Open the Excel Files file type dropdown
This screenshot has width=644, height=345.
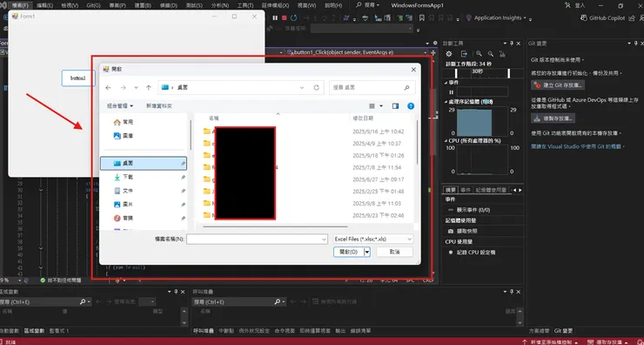tap(372, 239)
